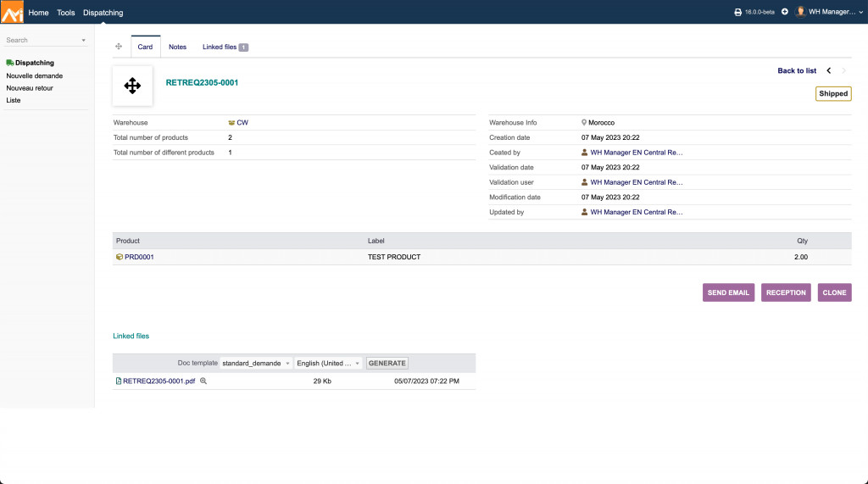Open the Linked files tab

(x=225, y=47)
